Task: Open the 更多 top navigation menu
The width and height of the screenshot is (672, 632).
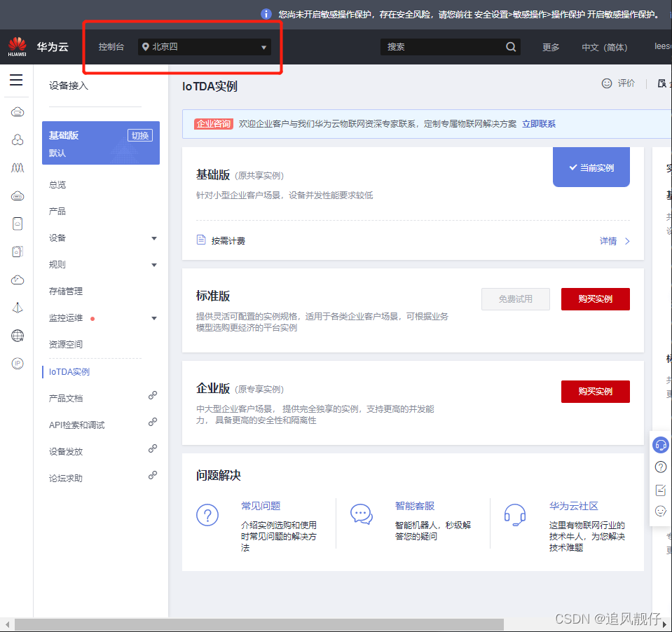Action: point(551,47)
